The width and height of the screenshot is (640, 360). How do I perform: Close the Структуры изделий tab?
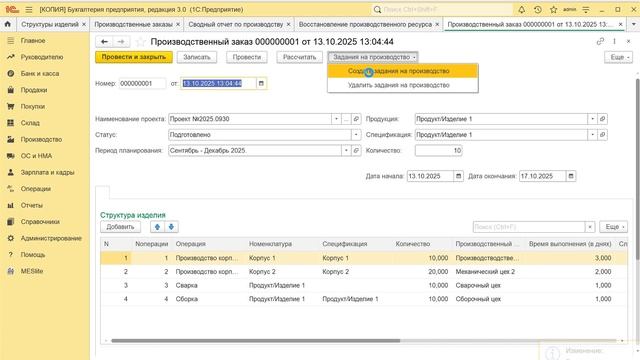click(84, 24)
